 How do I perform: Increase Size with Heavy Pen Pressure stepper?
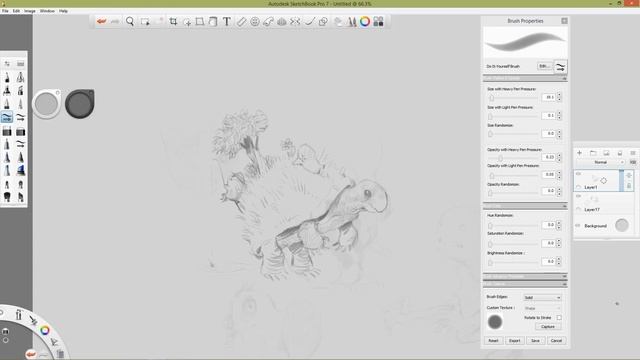click(x=559, y=95)
